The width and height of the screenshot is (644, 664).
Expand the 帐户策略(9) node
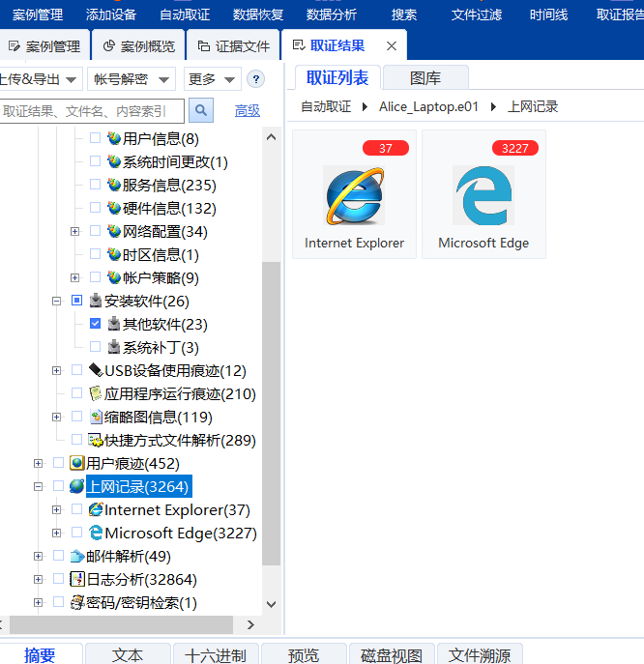[x=75, y=277]
